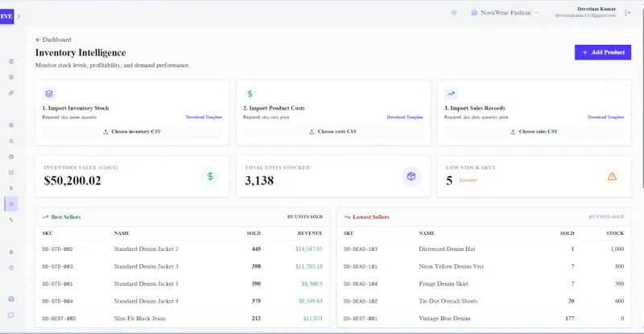Select the highlighted inventory icon in sidebar

pyautogui.click(x=11, y=204)
